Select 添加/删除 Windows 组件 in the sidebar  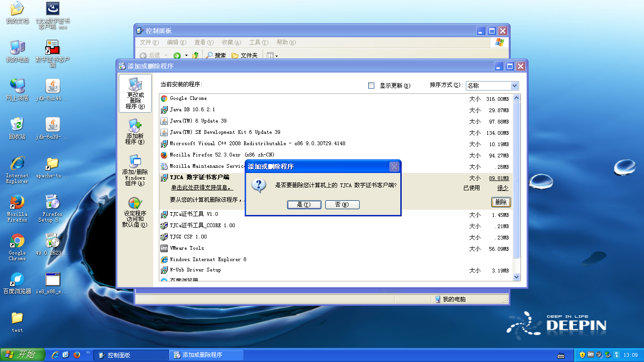[x=135, y=170]
